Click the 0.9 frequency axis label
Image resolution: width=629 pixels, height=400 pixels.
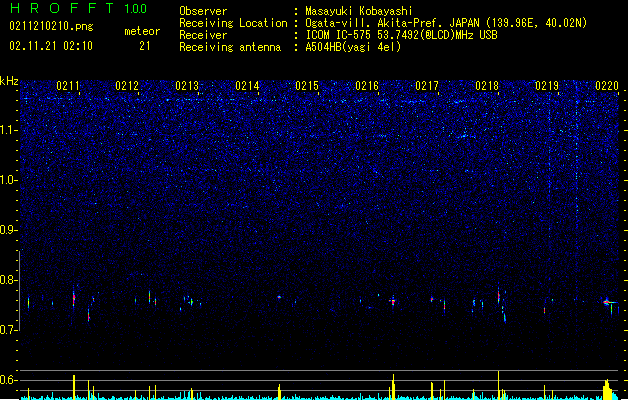click(x=9, y=230)
